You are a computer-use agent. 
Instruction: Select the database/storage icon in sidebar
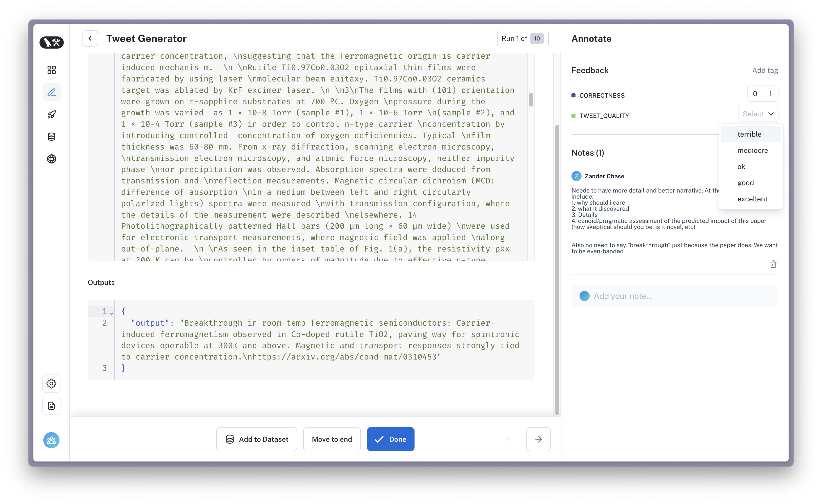(x=52, y=137)
